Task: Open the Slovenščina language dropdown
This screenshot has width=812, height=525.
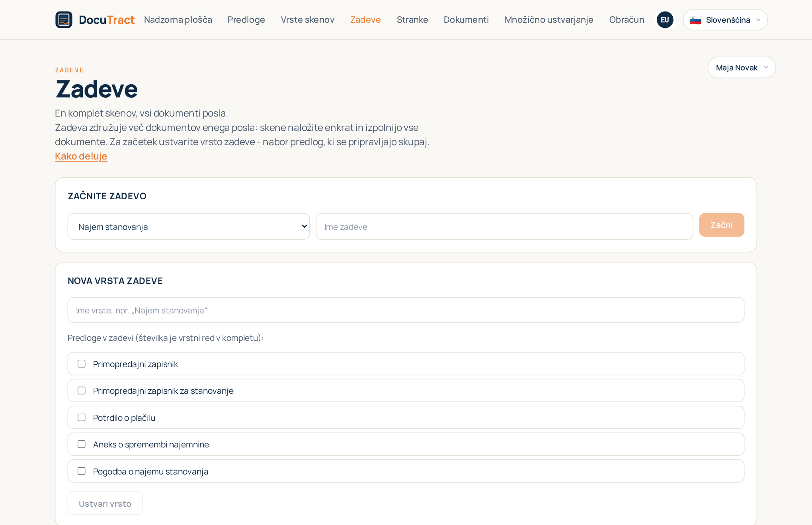Action: [725, 19]
